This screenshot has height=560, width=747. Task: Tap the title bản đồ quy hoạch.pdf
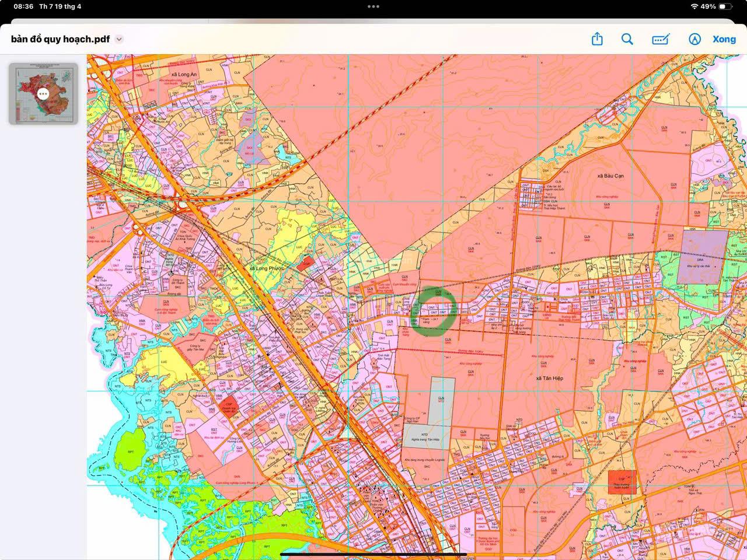pyautogui.click(x=60, y=39)
